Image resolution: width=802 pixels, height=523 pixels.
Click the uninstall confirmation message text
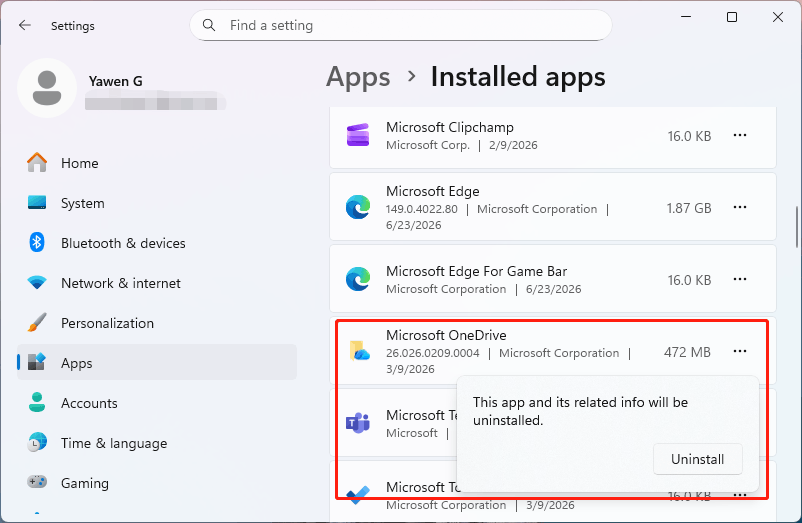(580, 411)
